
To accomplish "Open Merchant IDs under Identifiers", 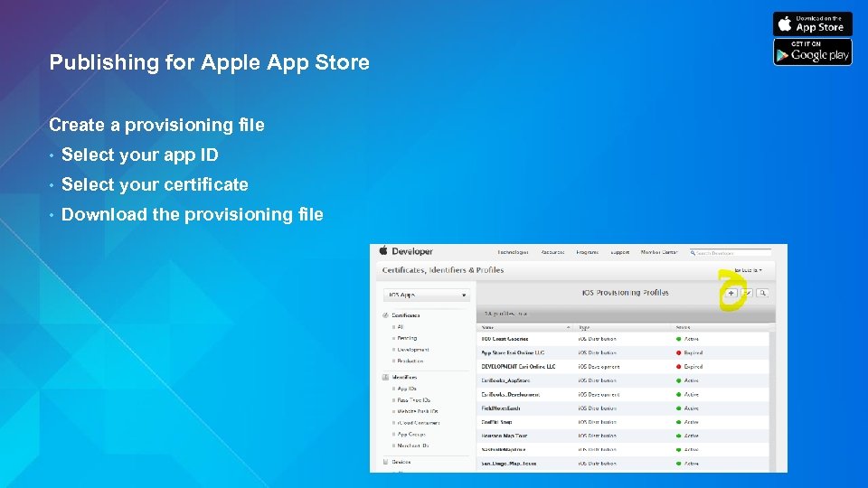I will pos(413,446).
